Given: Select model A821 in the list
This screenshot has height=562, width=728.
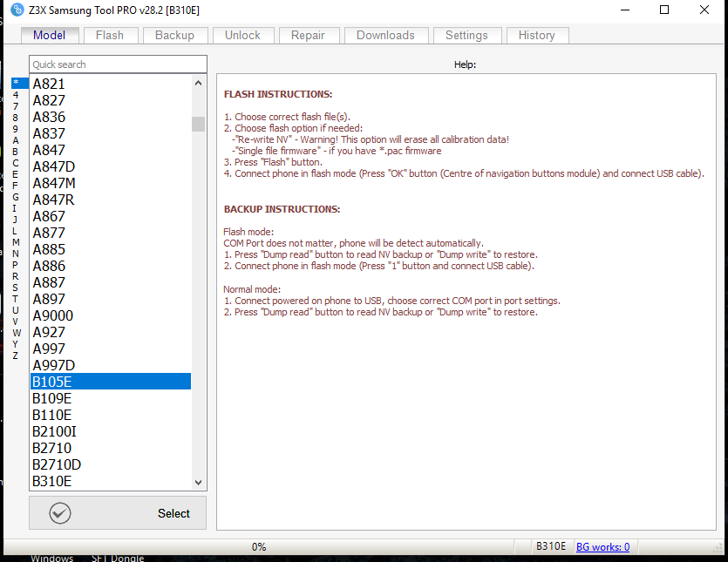Looking at the screenshot, I should (111, 84).
